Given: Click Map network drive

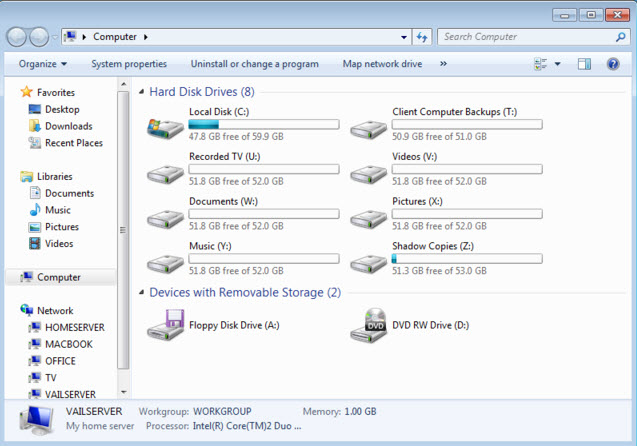Looking at the screenshot, I should click(382, 64).
